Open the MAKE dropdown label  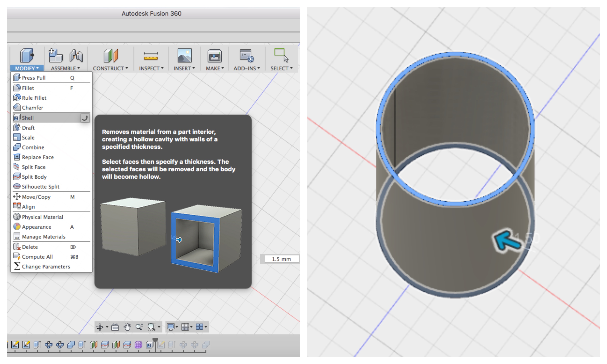pyautogui.click(x=215, y=68)
